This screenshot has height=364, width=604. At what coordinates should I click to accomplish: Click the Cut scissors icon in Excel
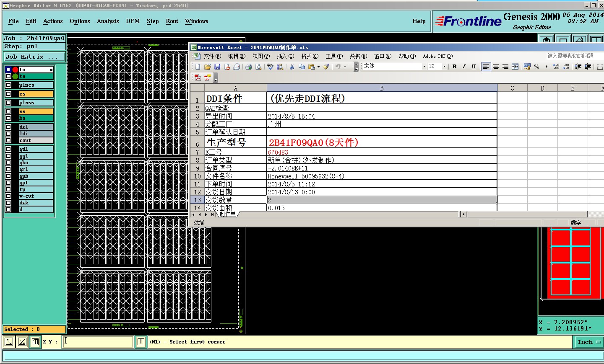[292, 67]
